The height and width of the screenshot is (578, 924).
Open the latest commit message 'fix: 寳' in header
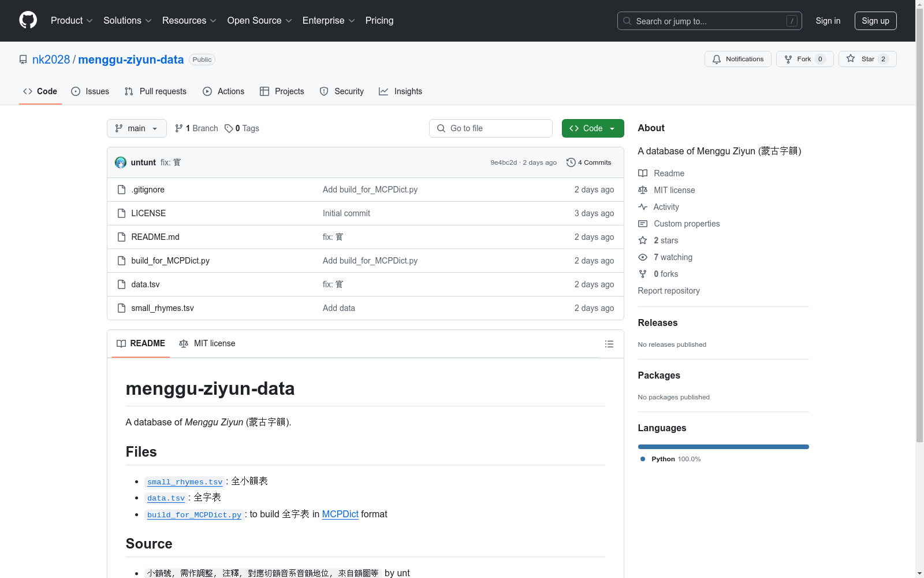click(171, 162)
